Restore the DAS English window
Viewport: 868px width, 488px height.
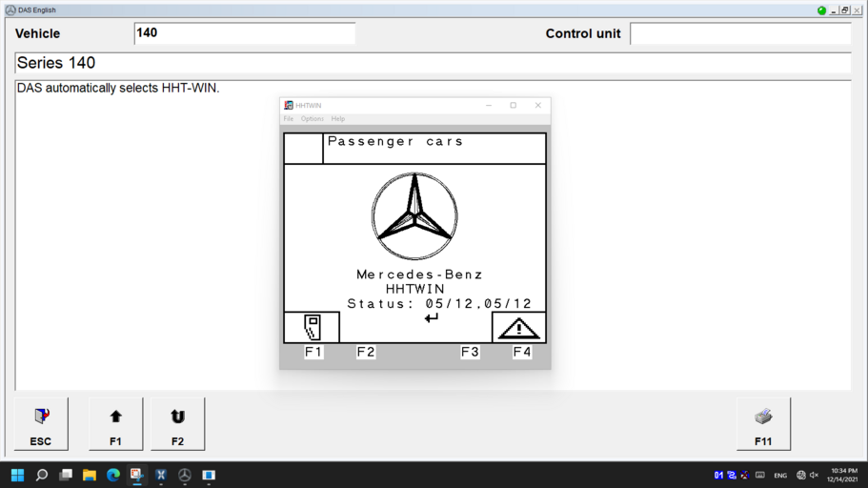[x=845, y=10]
